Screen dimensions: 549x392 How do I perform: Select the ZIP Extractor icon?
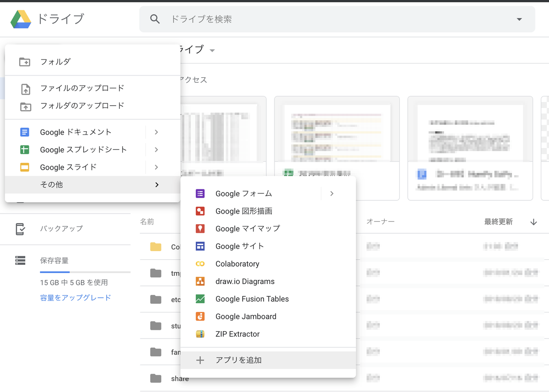tap(200, 334)
